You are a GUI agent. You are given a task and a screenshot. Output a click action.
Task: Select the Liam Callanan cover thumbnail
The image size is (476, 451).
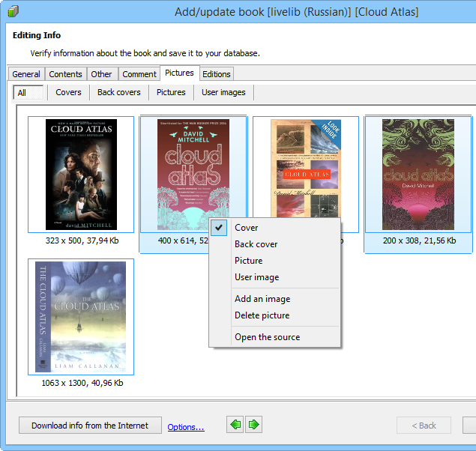pyautogui.click(x=81, y=317)
